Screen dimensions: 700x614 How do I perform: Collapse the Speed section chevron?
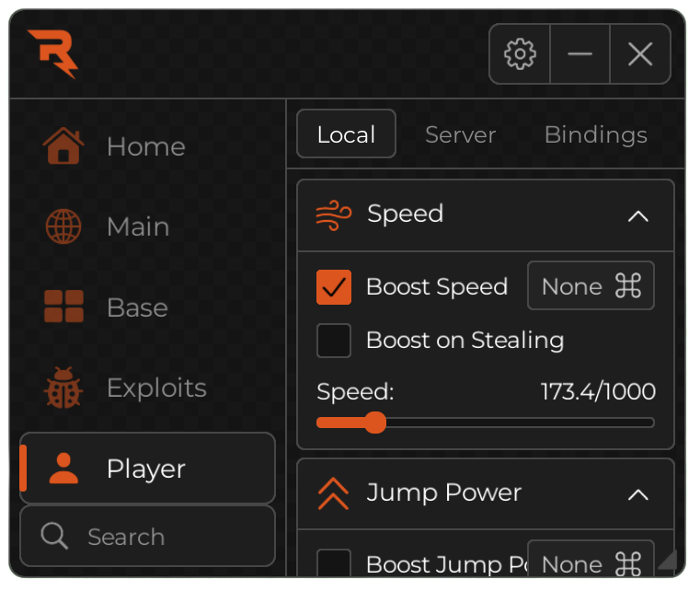(x=638, y=216)
